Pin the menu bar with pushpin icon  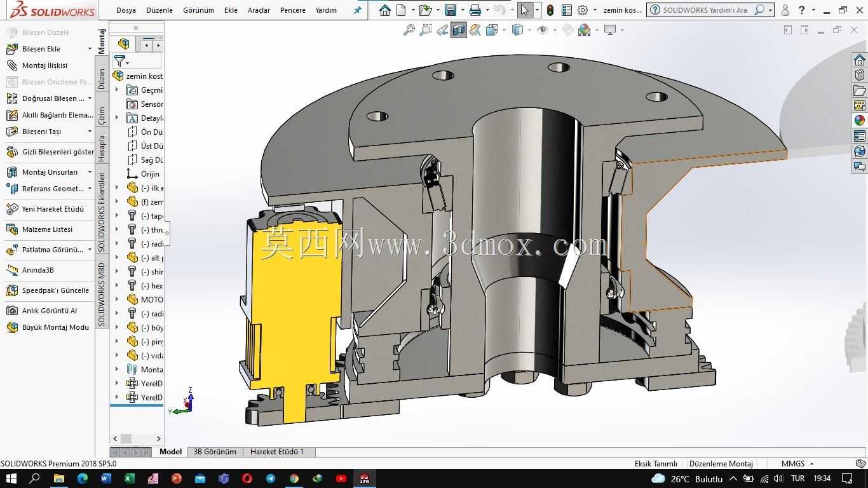358,10
